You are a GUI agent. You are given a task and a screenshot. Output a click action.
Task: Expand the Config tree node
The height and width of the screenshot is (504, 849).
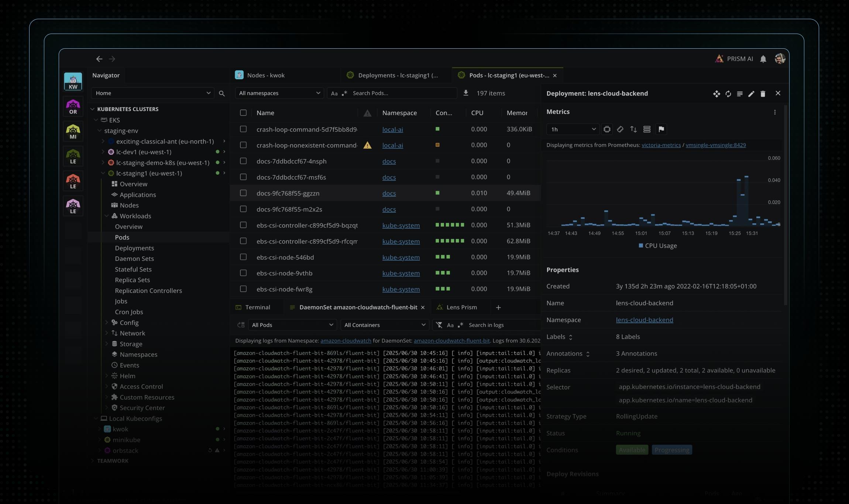coord(107,322)
